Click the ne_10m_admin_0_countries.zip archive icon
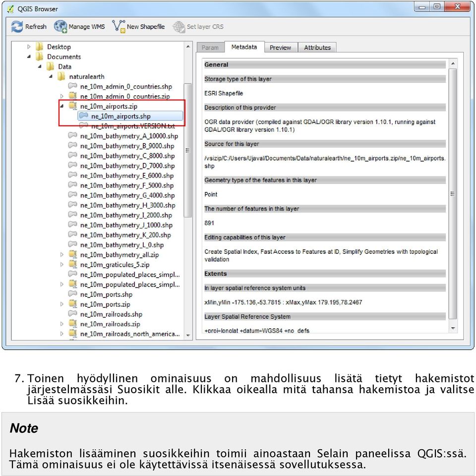 pyautogui.click(x=73, y=96)
